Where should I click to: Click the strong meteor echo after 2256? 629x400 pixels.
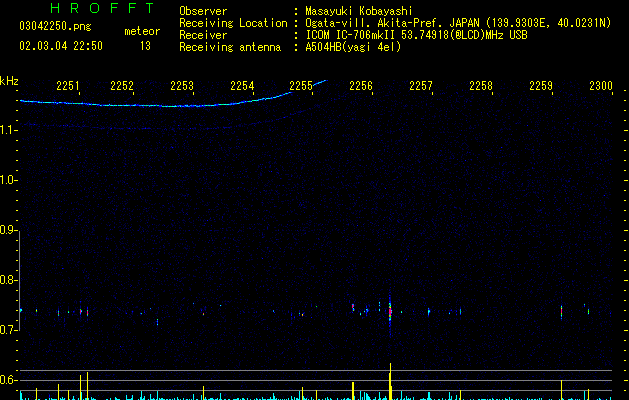pyautogui.click(x=390, y=311)
